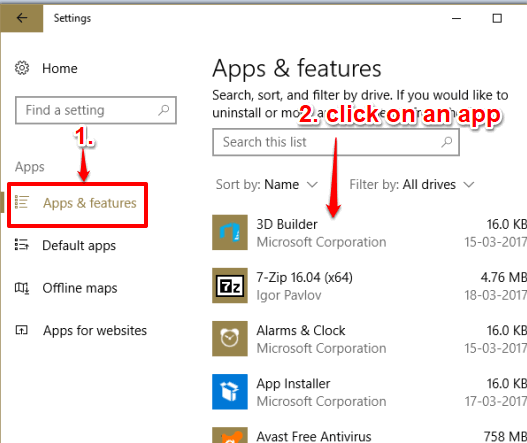Viewport: 527px width, 443px height.
Task: Open Default apps section
Action: [79, 245]
